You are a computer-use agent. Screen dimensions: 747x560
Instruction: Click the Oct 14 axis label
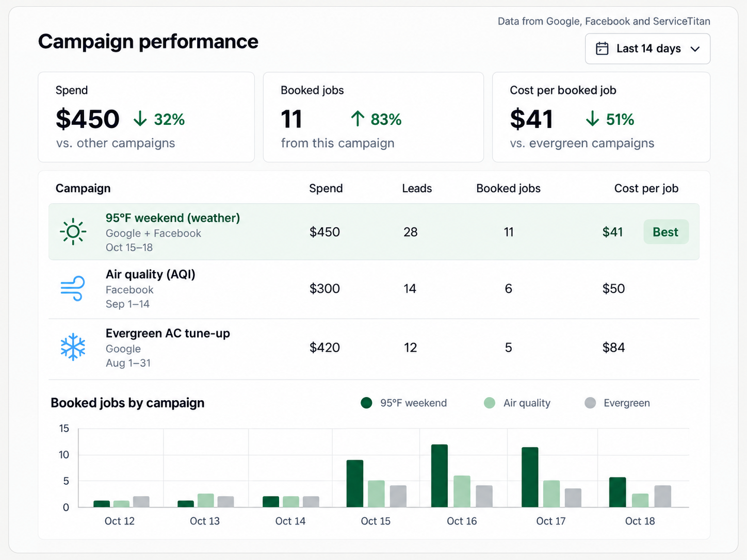[290, 521]
